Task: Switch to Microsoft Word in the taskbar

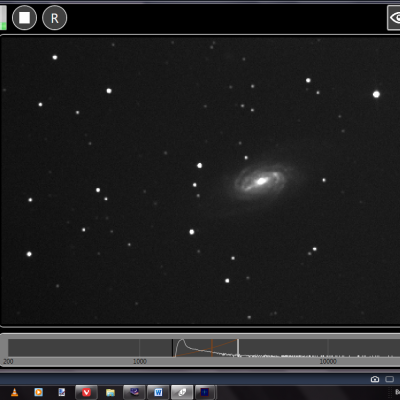Action: 158,392
